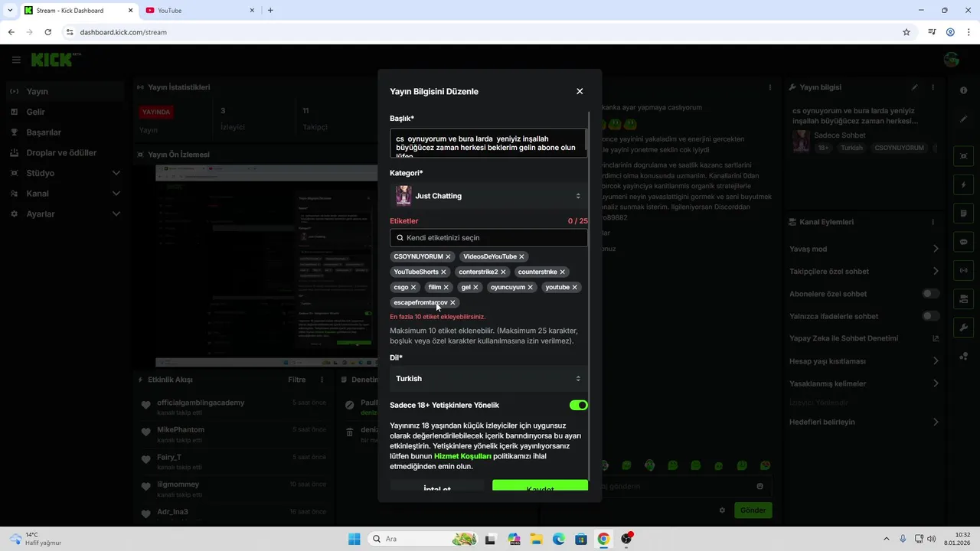Click the taskbar Ara search box
Viewport: 980px width, 551px height.
click(x=423, y=539)
